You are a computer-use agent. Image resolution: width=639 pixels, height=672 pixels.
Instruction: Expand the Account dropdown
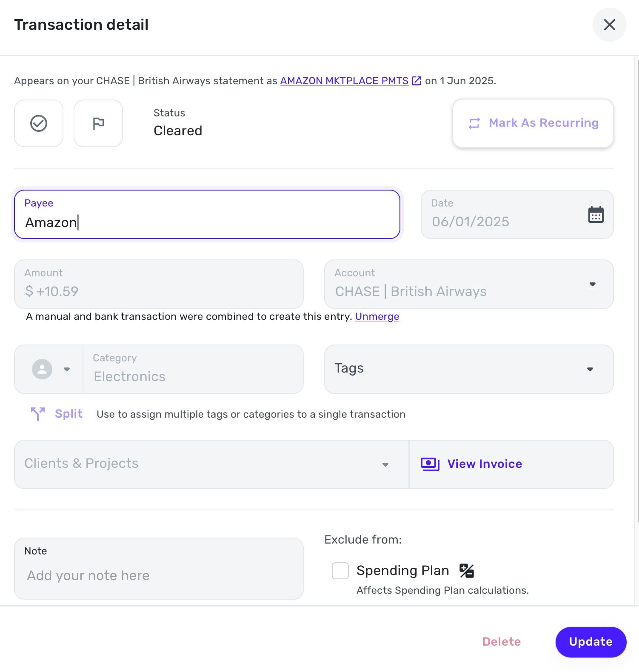pos(469,284)
